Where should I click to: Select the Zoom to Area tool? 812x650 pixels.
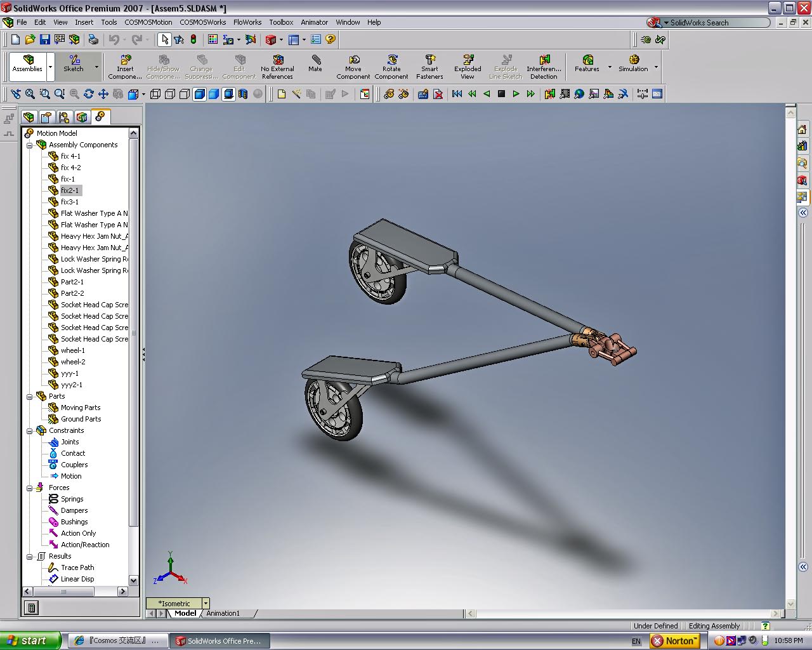[44, 94]
